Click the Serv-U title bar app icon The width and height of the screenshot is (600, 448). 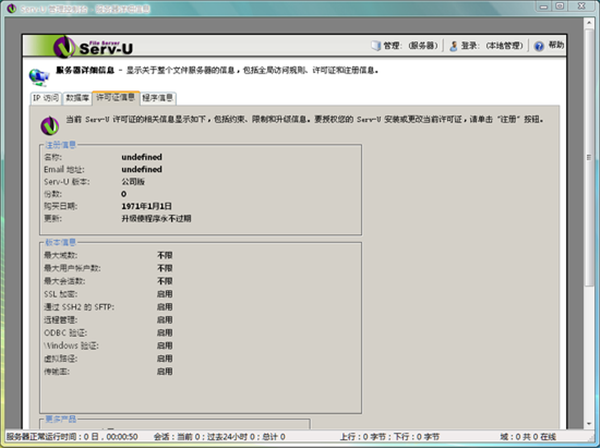coord(9,8)
